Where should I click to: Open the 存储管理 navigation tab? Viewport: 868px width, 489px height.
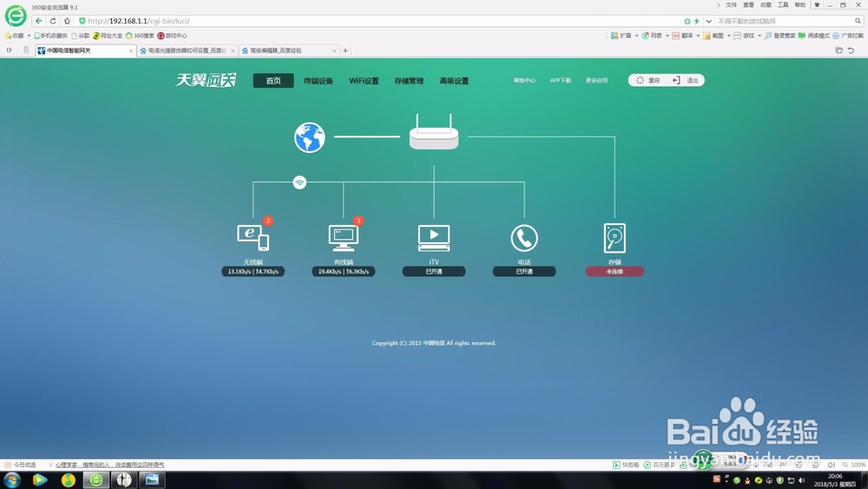409,81
